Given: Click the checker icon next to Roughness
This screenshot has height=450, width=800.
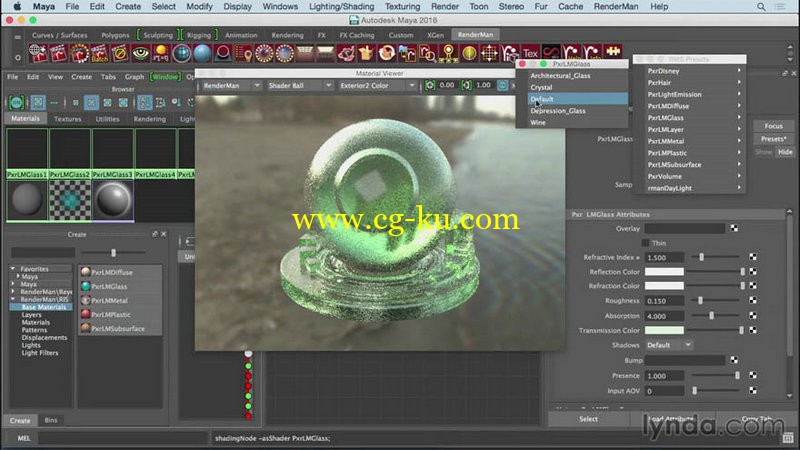Looking at the screenshot, I should [x=753, y=301].
